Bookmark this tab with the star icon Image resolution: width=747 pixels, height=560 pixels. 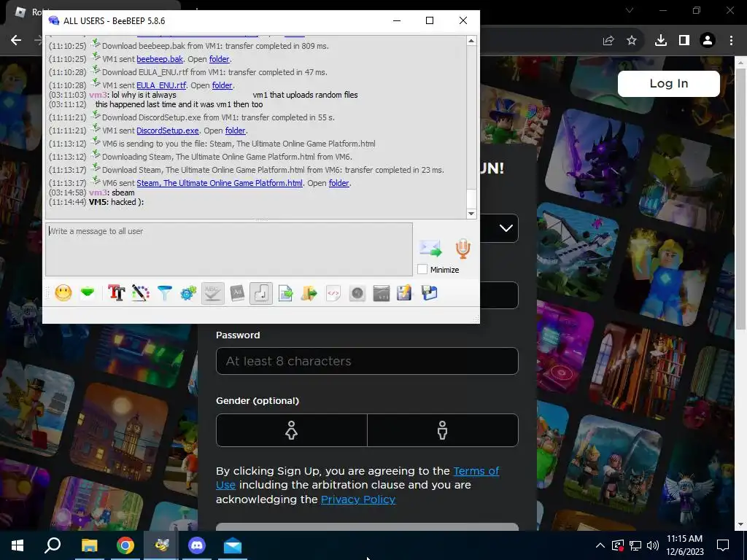[632, 41]
